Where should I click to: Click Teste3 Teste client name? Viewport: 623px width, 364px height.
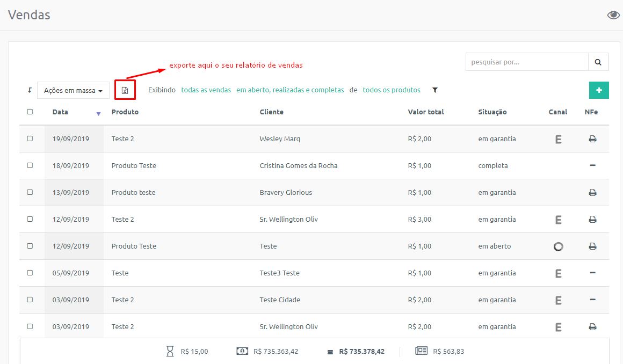(x=279, y=273)
